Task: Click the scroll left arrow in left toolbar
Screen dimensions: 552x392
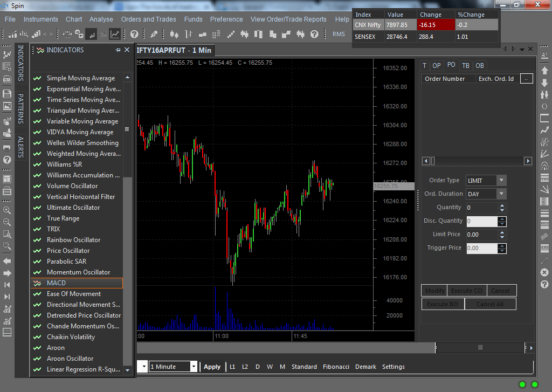Action: click(7, 260)
